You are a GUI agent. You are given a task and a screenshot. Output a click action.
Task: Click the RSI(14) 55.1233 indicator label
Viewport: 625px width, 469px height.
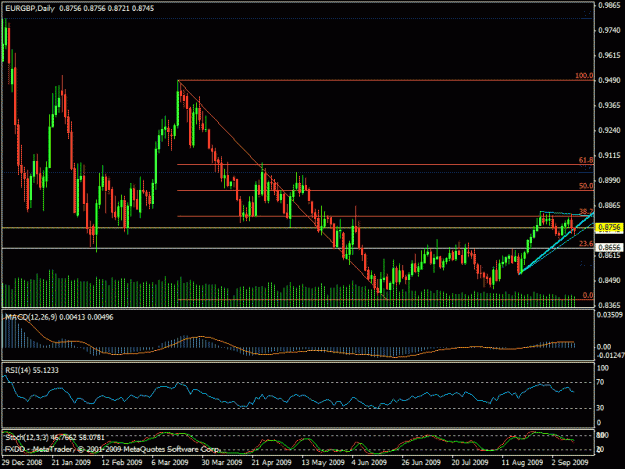pos(32,370)
